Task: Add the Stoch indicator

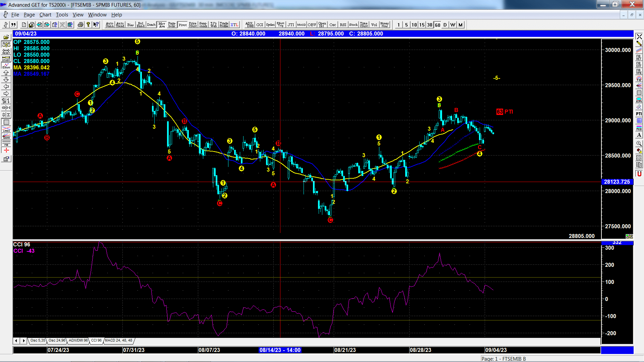Action: point(354,25)
